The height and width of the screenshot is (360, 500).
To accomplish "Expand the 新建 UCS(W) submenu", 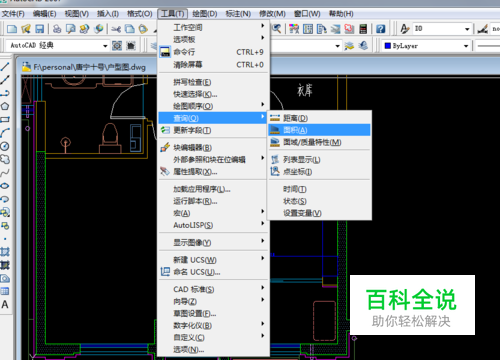I will (x=213, y=260).
